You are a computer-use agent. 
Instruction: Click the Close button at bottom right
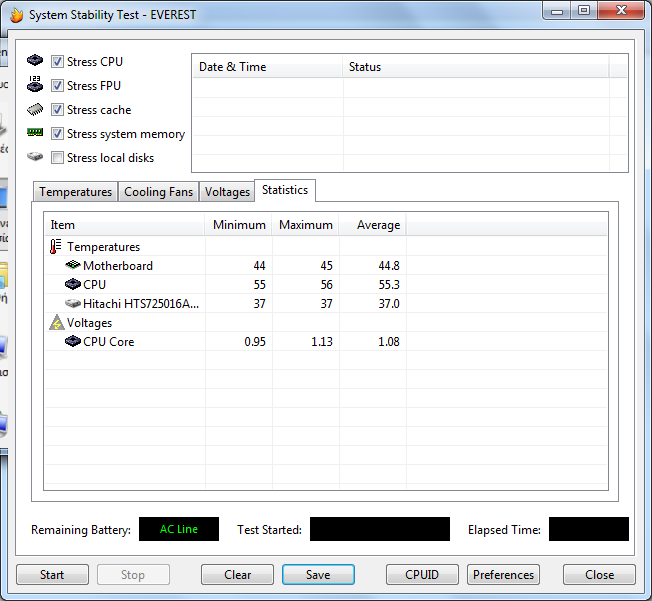[x=599, y=575]
